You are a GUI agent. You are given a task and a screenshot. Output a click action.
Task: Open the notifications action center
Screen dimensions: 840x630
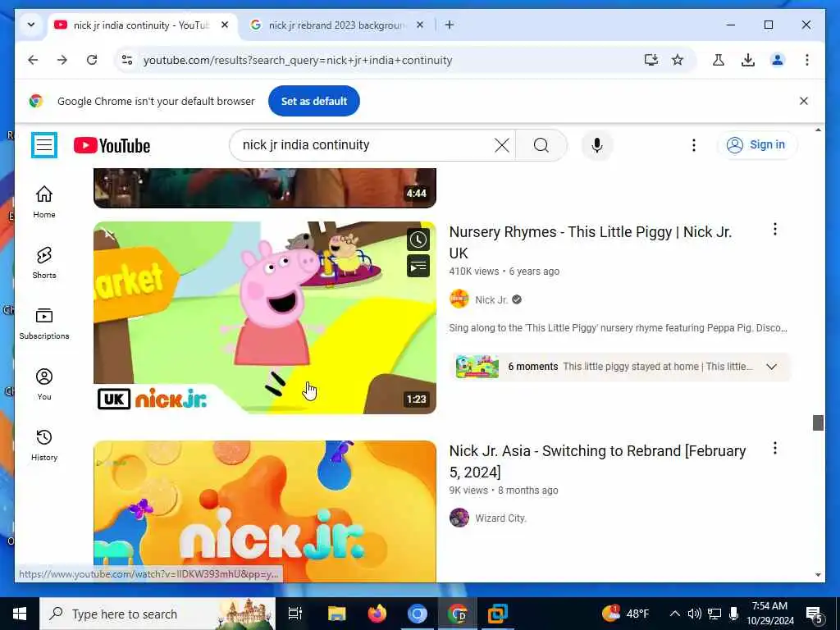tap(814, 614)
